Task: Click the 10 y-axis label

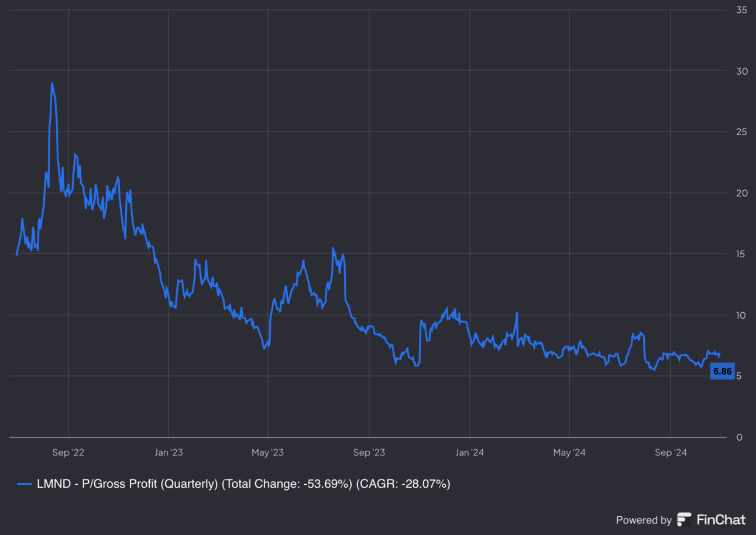Action: pyautogui.click(x=742, y=315)
